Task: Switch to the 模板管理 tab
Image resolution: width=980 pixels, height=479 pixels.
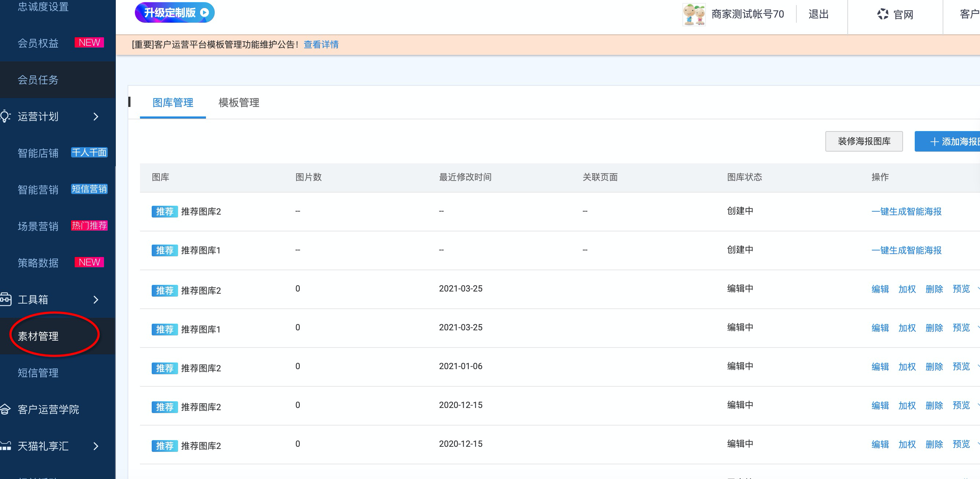Action: pyautogui.click(x=239, y=103)
